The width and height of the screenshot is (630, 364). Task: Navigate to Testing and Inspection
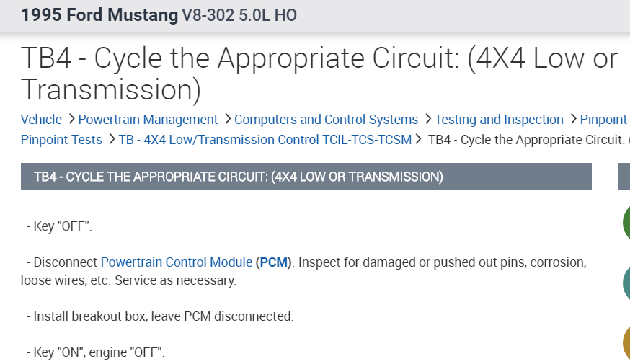pyautogui.click(x=499, y=120)
